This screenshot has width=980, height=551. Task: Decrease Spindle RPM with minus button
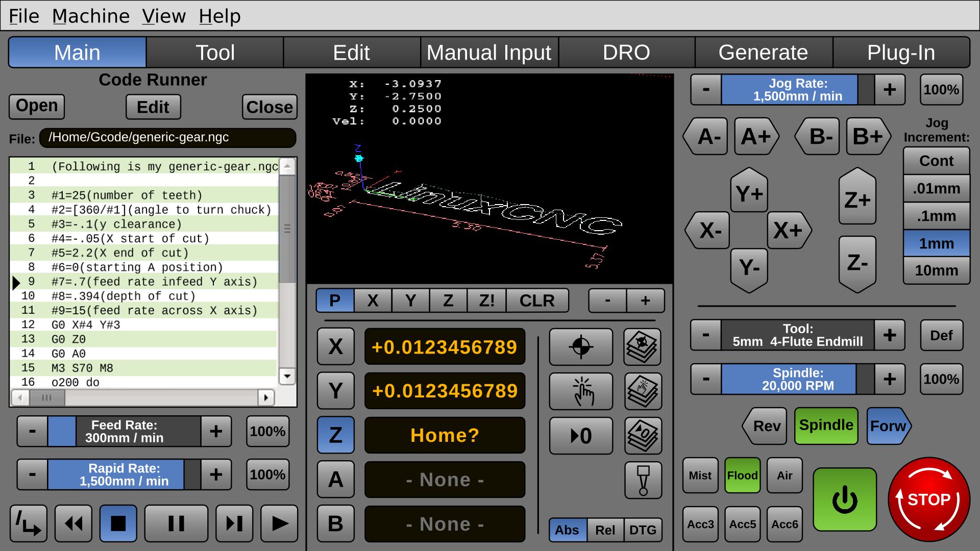pos(706,379)
